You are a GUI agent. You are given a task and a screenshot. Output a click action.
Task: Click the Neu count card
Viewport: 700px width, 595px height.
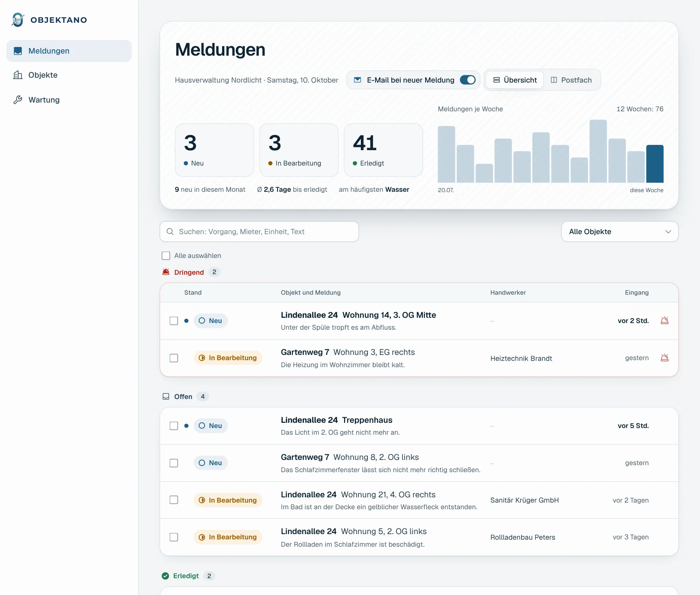point(214,150)
